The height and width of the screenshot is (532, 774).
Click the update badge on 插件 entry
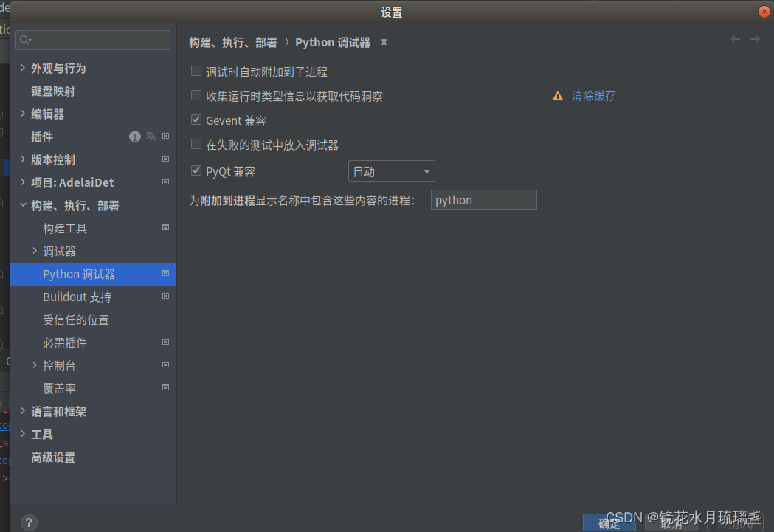point(134,137)
